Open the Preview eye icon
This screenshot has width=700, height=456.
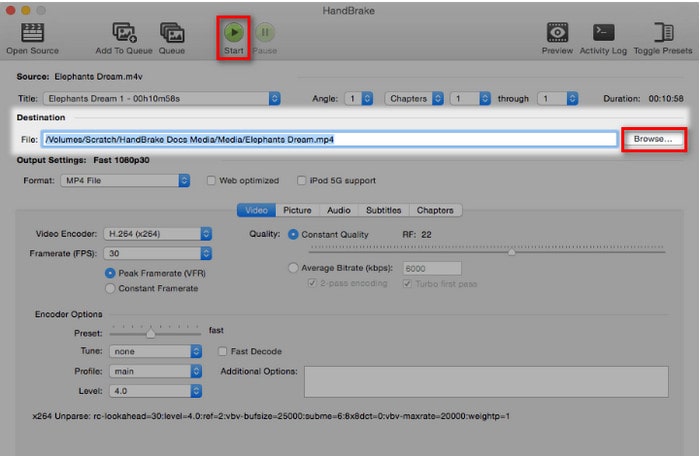click(x=557, y=32)
